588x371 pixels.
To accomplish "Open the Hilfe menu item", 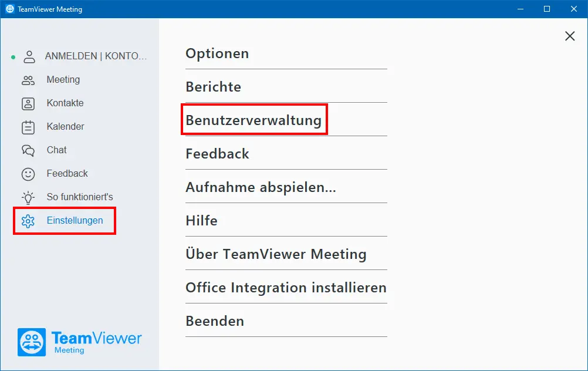I will pos(286,221).
